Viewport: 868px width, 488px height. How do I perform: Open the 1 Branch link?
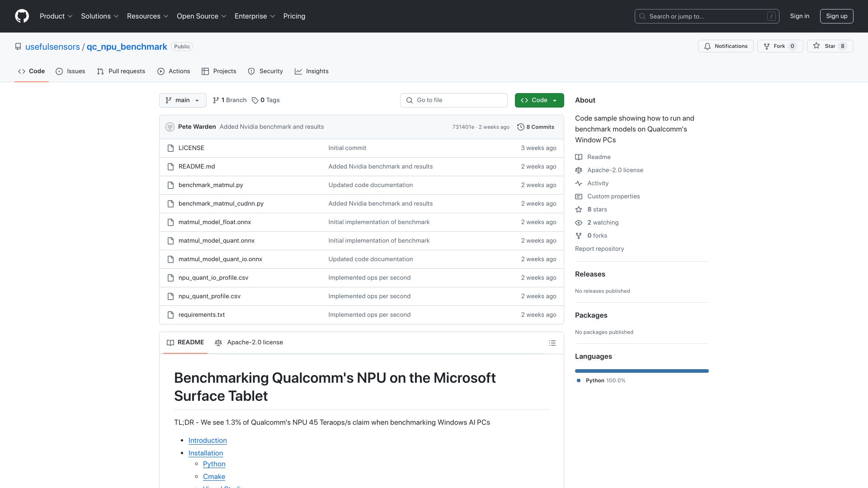point(230,100)
